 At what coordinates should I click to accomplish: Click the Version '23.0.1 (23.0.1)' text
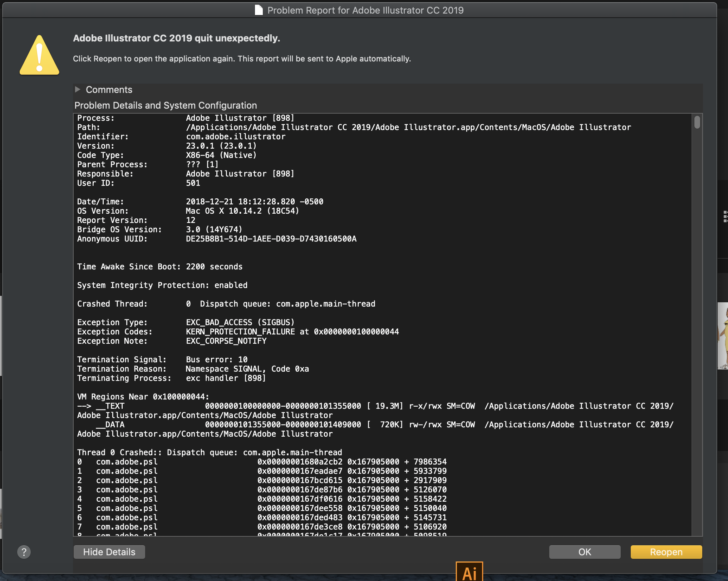pos(221,146)
